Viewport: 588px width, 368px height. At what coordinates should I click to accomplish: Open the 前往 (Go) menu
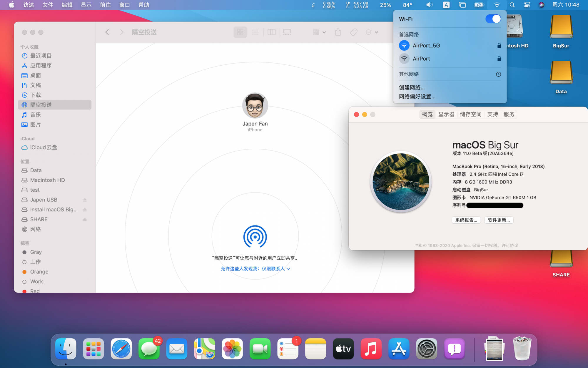[x=105, y=5]
